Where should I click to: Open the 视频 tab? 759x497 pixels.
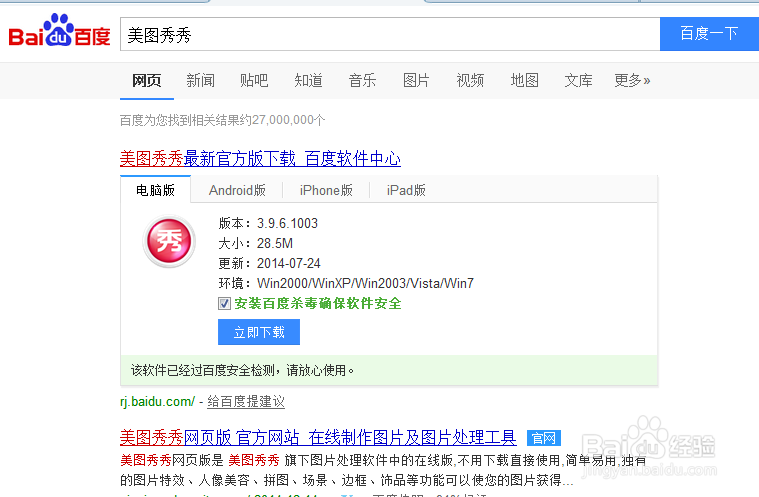[470, 80]
